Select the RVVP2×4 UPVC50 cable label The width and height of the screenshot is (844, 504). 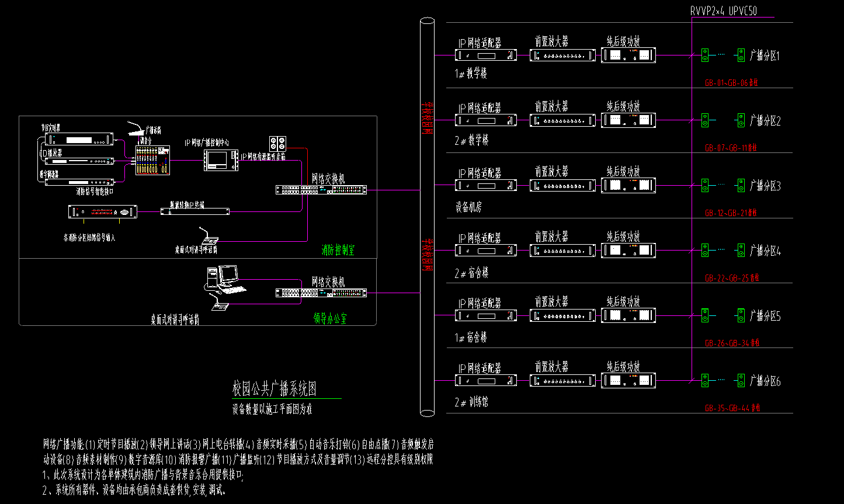tap(724, 11)
